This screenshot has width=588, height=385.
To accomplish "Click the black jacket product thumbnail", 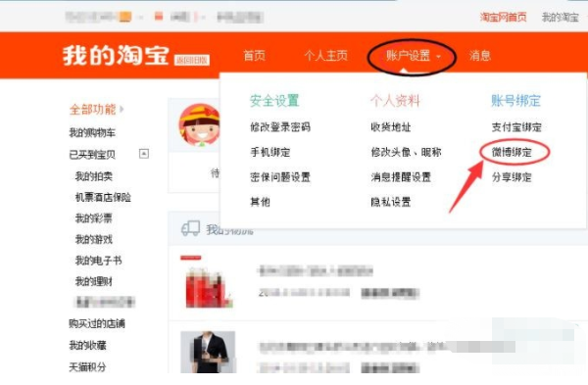I will pyautogui.click(x=208, y=352).
